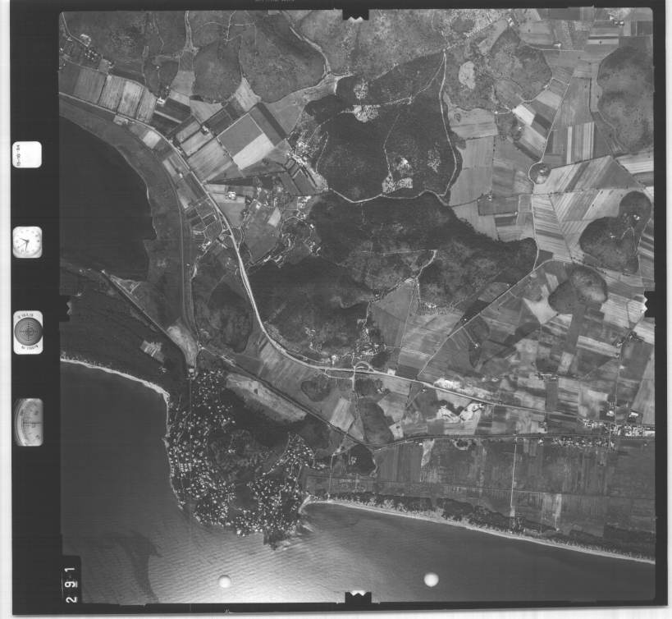Click the white sandy beach west of town
This screenshot has height=619, width=672.
coord(115,374)
